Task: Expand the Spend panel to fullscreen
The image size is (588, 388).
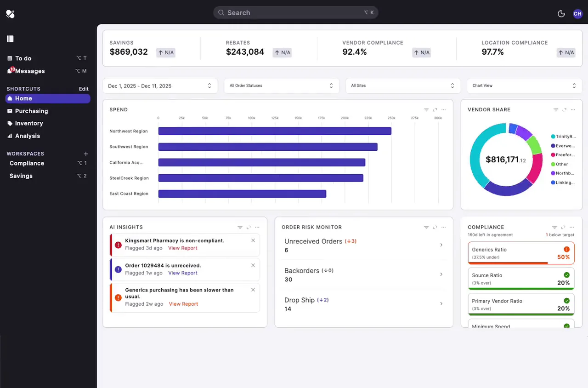Action: click(x=435, y=110)
